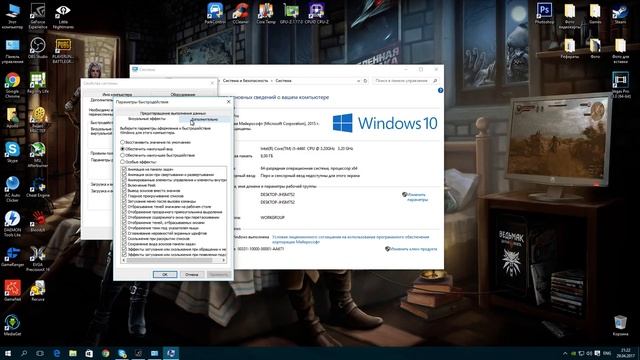Open the PLAYERUNKNOWN'S BATTLEGROUNDS desktop icon
The image size is (640, 360).
click(x=63, y=51)
